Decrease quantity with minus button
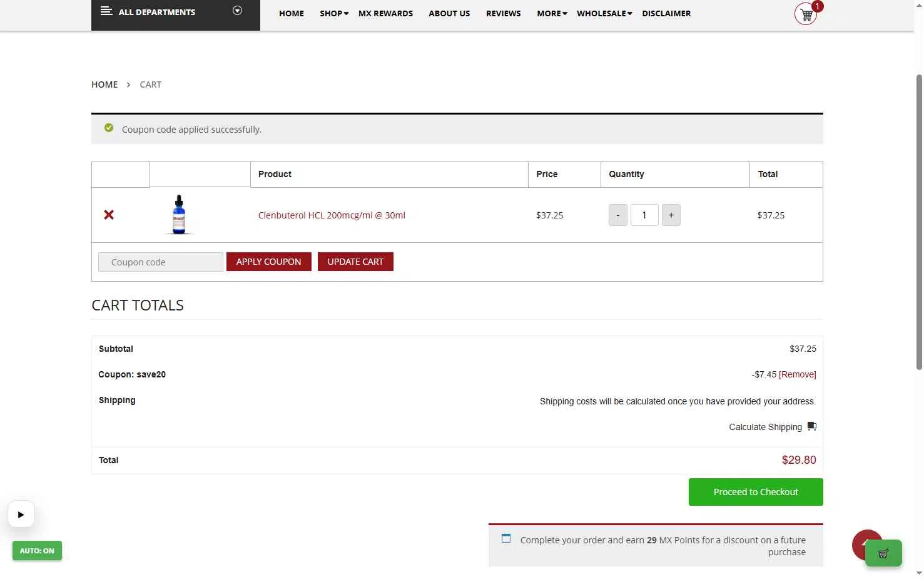This screenshot has height=579, width=924. [x=618, y=215]
